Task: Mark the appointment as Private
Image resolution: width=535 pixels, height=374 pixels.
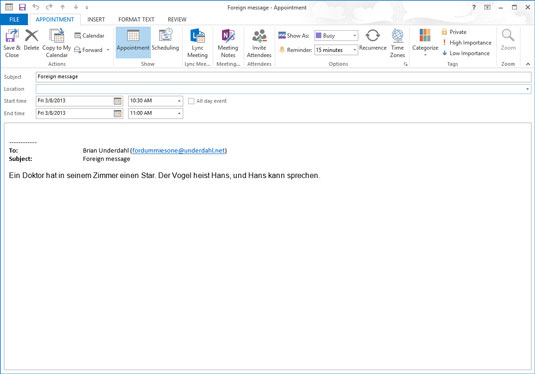Action: pyautogui.click(x=454, y=32)
